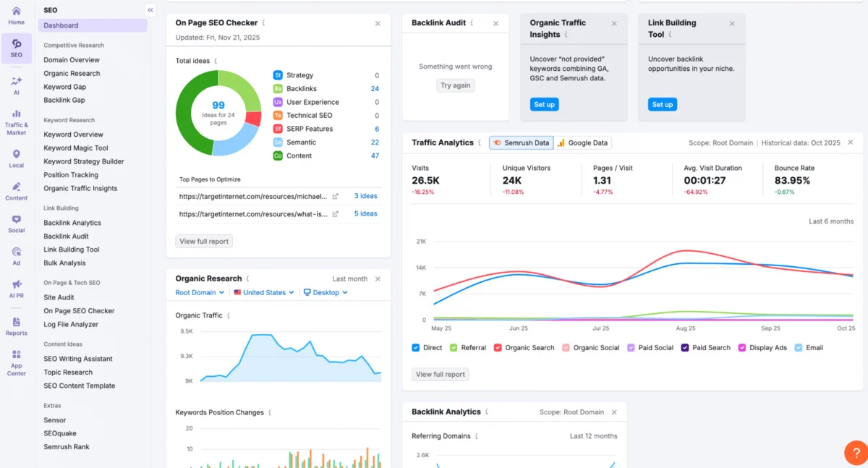Click info icon next to Organic Traffic label

pyautogui.click(x=229, y=316)
